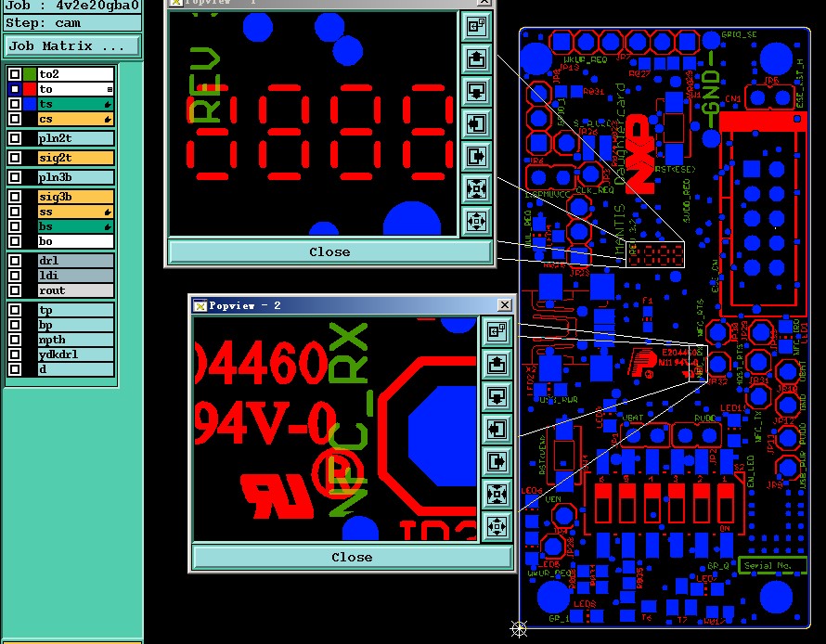The image size is (826, 644).
Task: Zoom out using Popview 1 outward-arrows icon
Action: coord(476,221)
